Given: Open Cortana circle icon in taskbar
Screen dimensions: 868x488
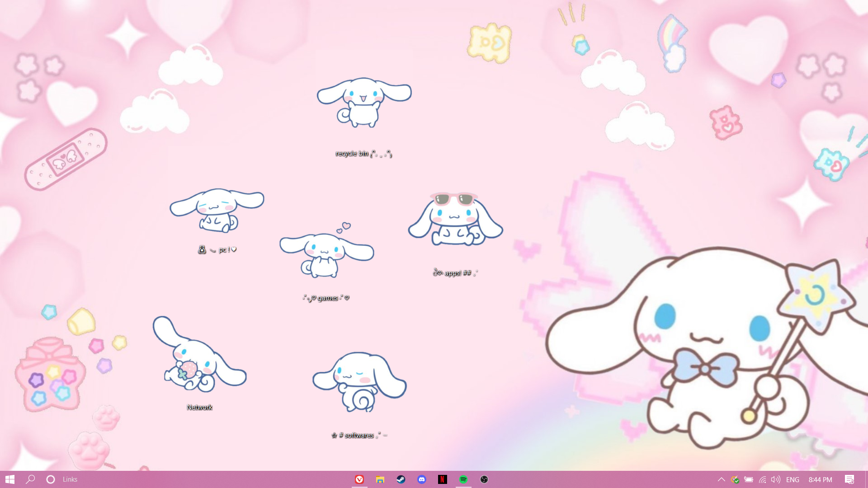Looking at the screenshot, I should [51, 479].
